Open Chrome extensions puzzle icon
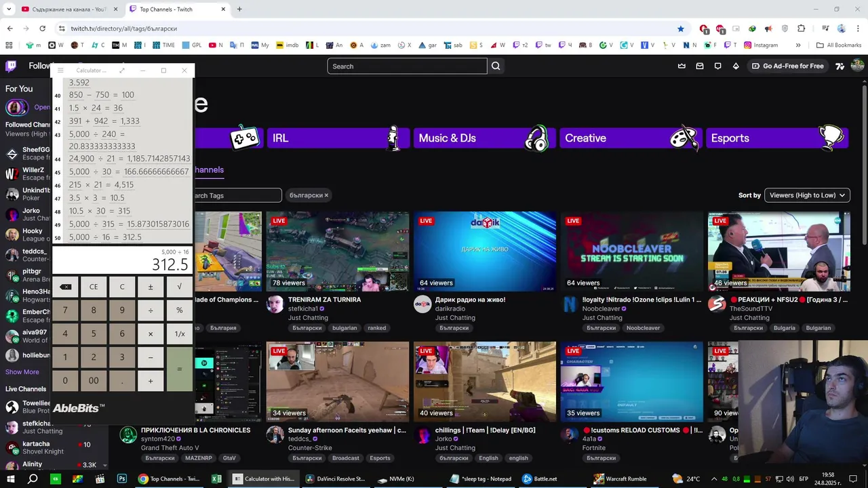The width and height of the screenshot is (868, 488). tap(802, 28)
